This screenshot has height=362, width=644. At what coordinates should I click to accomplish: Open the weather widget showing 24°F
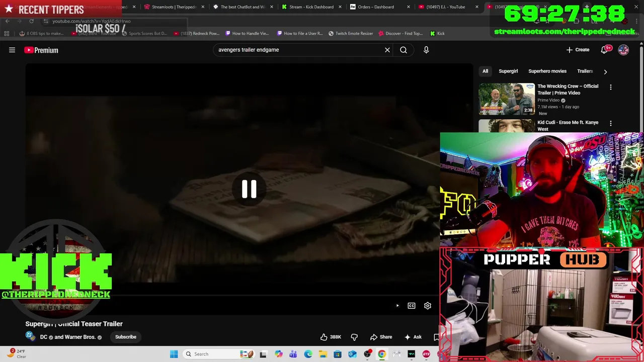(18, 354)
